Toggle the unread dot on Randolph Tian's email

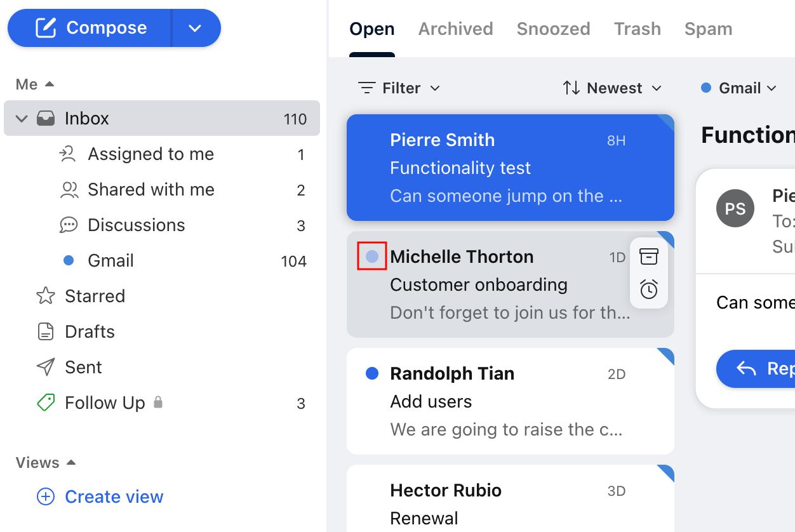pos(371,373)
